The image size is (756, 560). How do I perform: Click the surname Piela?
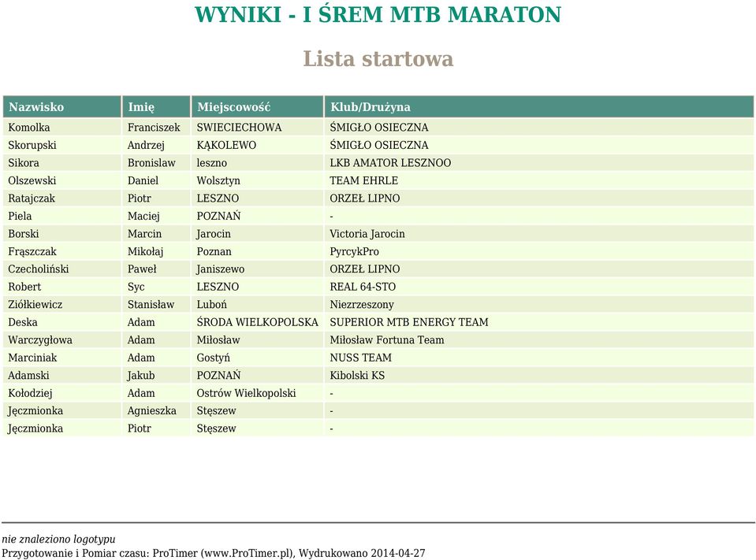click(x=20, y=216)
